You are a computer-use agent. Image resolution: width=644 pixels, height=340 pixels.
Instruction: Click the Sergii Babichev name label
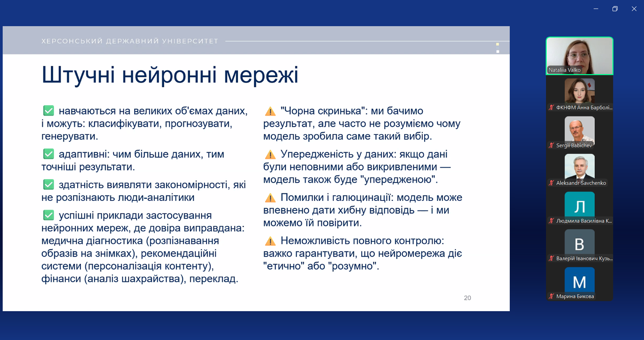(x=574, y=145)
